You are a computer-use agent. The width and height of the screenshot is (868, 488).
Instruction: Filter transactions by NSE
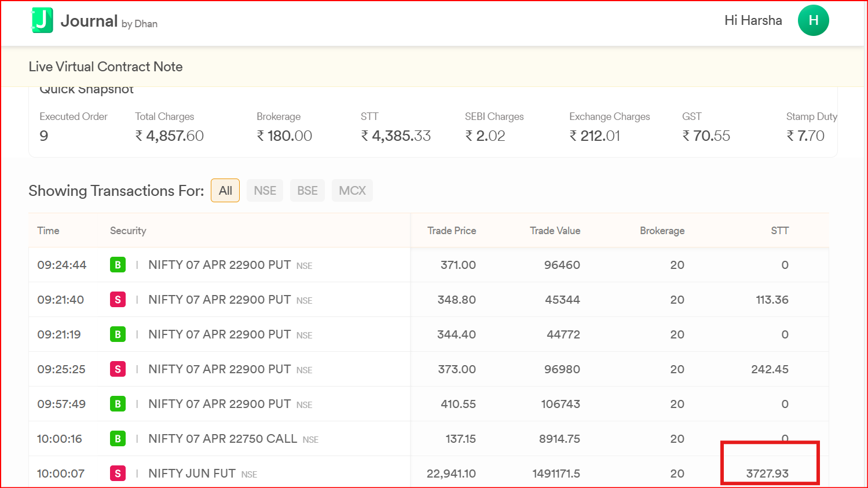[x=265, y=191]
